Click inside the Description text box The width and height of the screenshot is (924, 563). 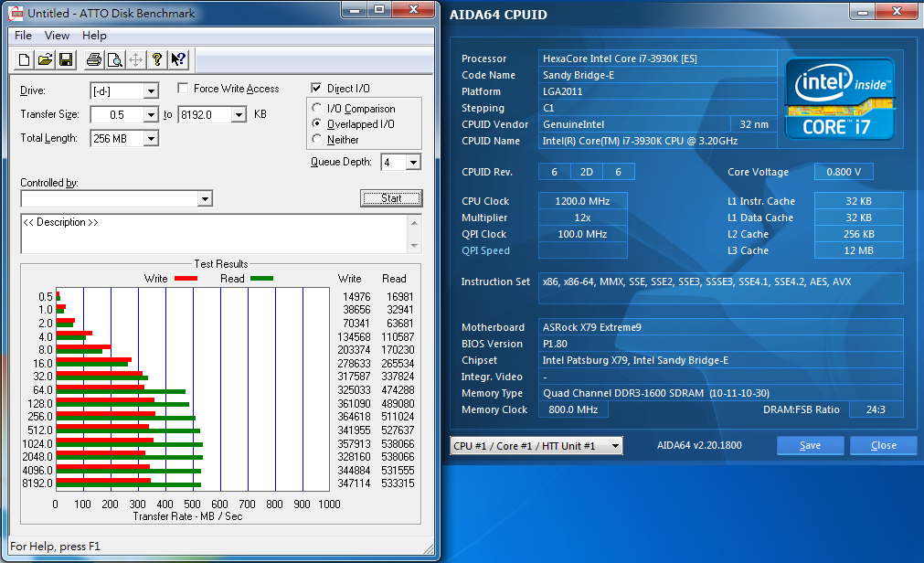(x=214, y=234)
